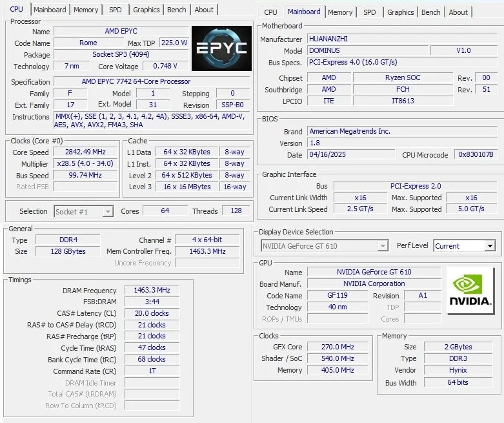Click the EPYC processor logo
Screen dimensions: 504x423
[221, 48]
